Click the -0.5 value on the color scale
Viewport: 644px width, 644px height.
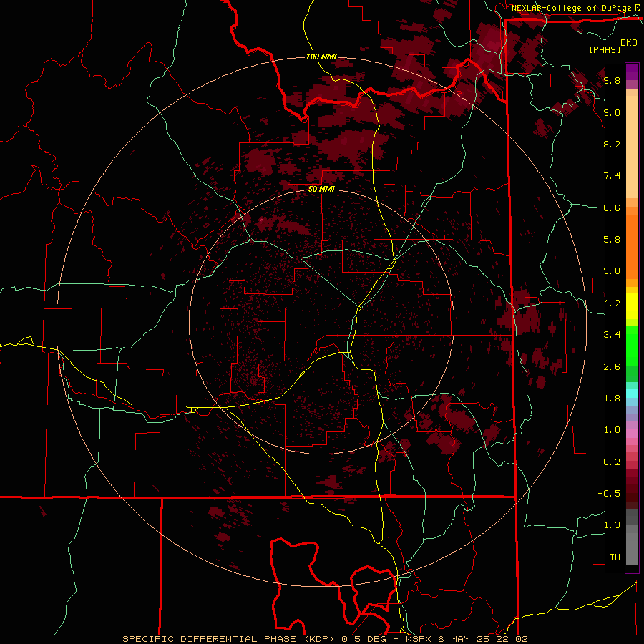click(x=609, y=494)
